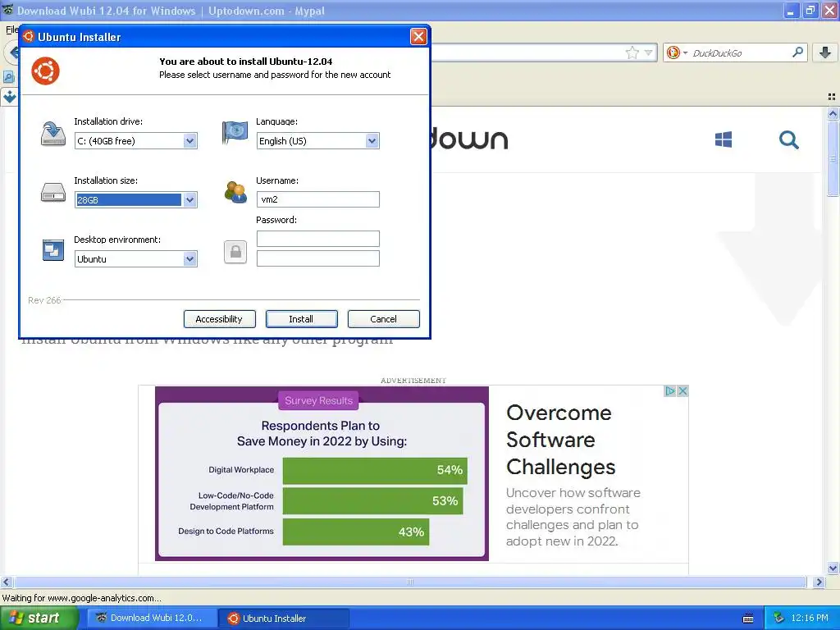Click the Username text field
This screenshot has height=630, width=840.
pyautogui.click(x=318, y=199)
